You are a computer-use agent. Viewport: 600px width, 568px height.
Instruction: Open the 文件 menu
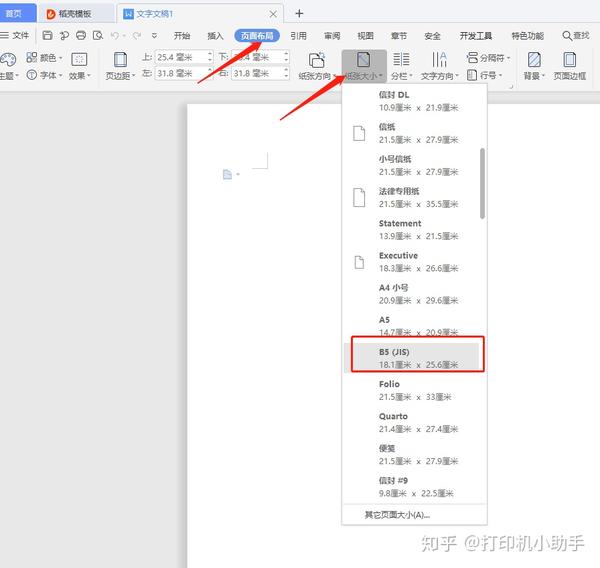[15, 36]
